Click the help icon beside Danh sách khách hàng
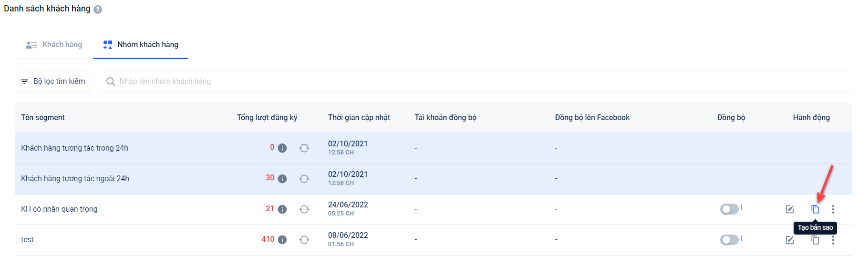Viewport: 868px width, 256px height. click(x=98, y=10)
